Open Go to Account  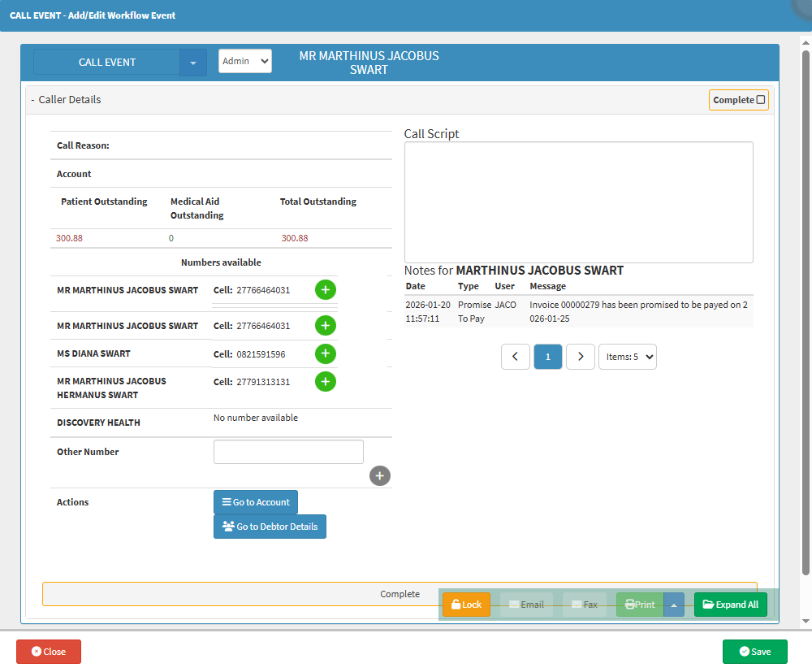[256, 502]
